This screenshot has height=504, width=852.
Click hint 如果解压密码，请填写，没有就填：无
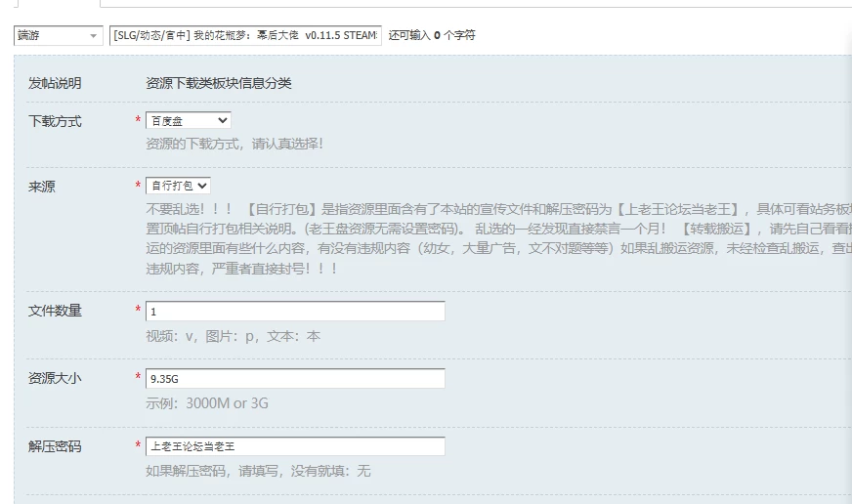(x=258, y=471)
